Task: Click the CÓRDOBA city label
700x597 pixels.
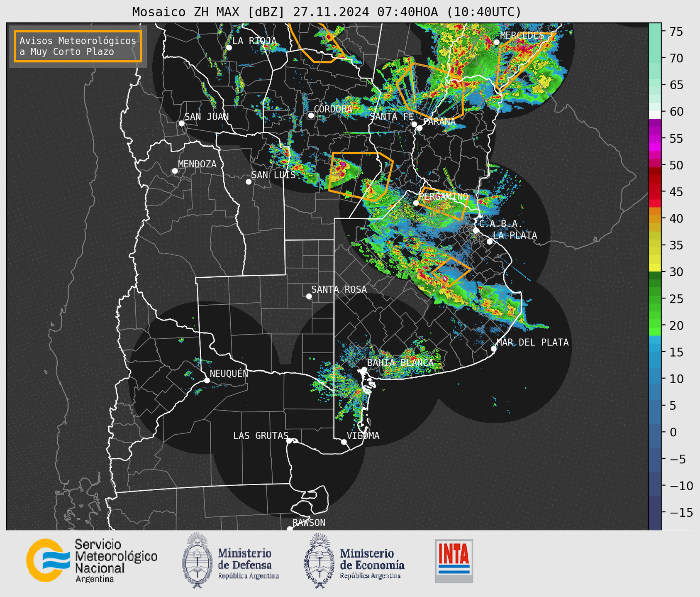Action: pyautogui.click(x=333, y=109)
